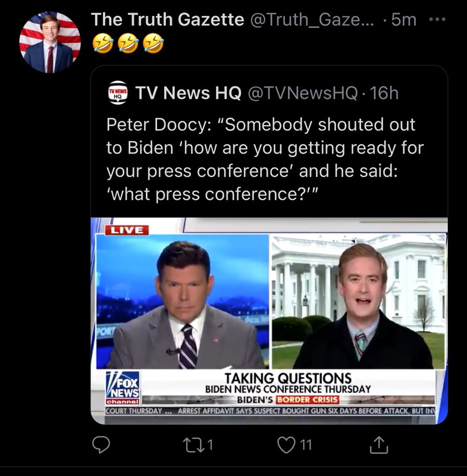This screenshot has width=467, height=476.
Task: Open TV News HQ account name
Action: [x=188, y=93]
